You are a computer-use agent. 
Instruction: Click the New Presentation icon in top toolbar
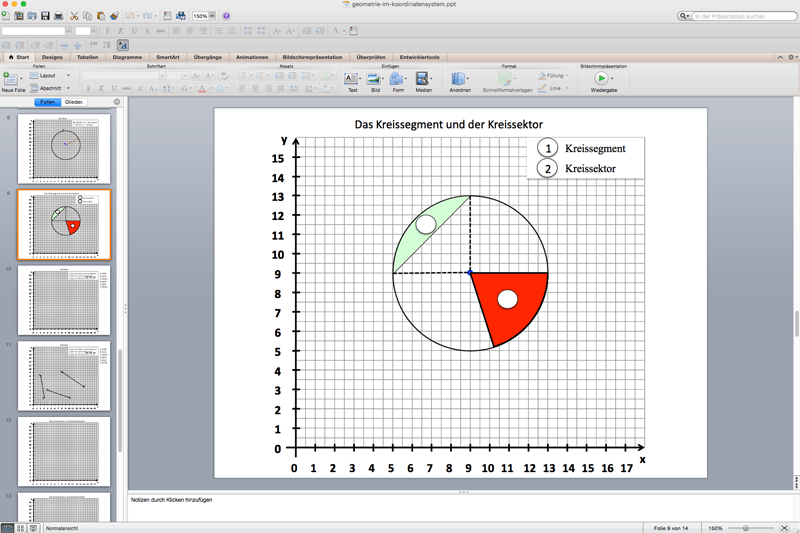point(6,16)
